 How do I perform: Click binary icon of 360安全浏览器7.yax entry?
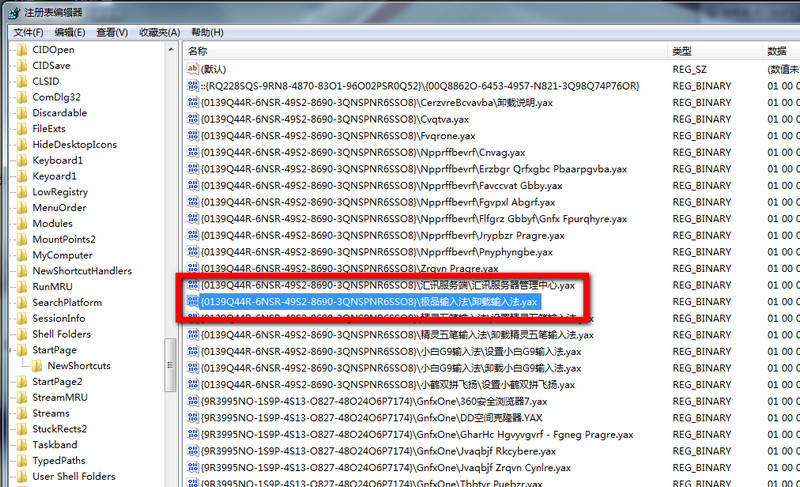(193, 401)
